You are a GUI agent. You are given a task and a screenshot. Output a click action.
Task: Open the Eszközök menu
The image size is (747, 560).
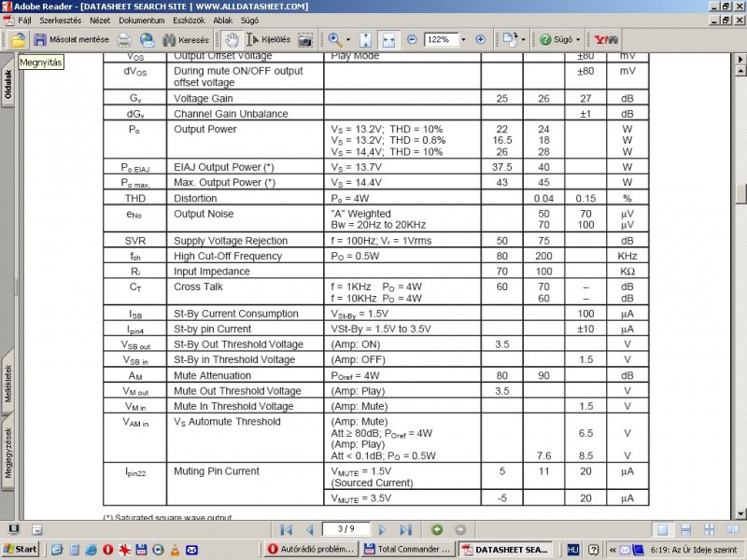189,21
